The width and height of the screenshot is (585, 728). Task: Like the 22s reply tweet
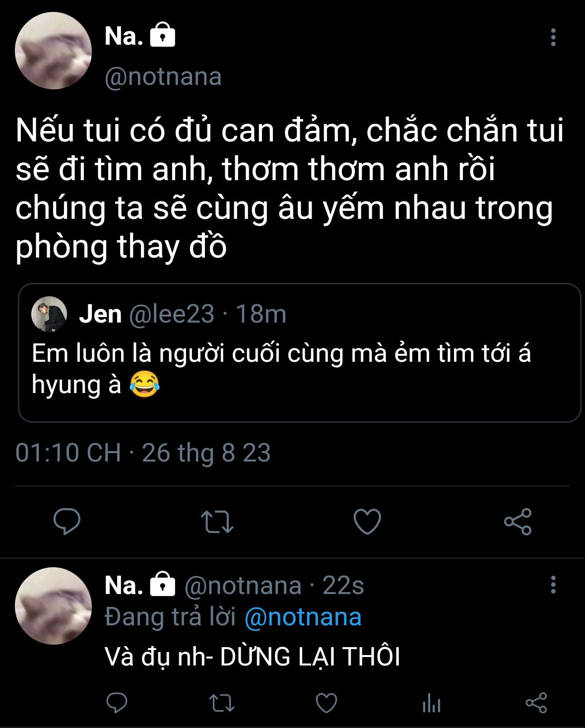point(326,703)
